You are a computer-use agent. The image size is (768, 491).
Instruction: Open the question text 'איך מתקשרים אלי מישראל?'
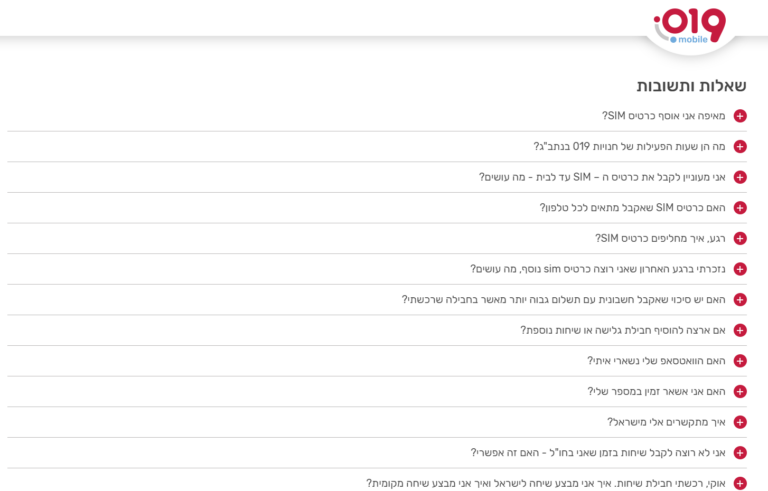point(666,422)
